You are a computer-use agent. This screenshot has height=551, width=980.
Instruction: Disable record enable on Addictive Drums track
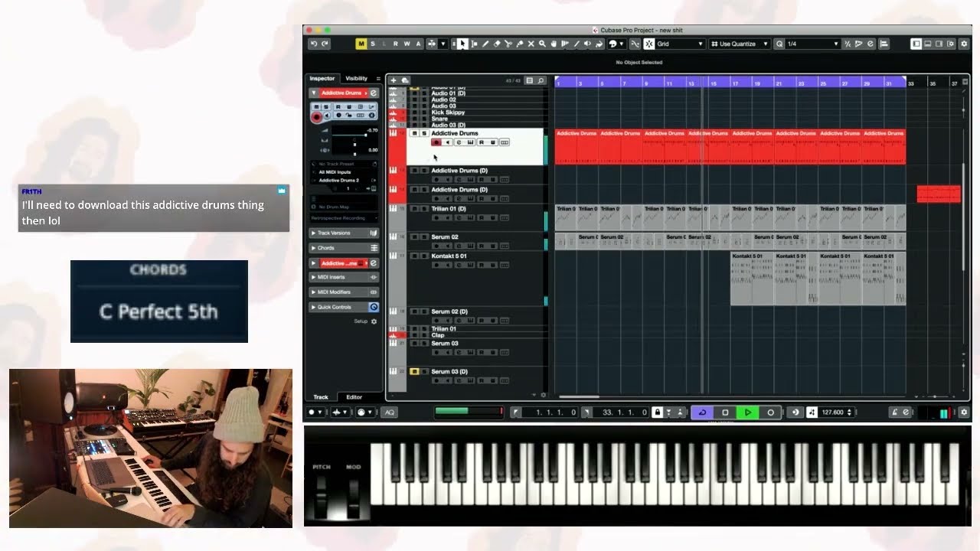436,142
